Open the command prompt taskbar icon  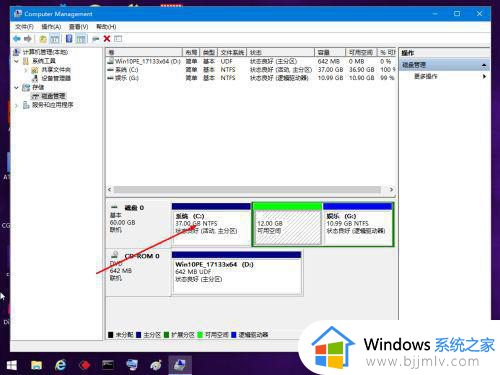click(x=108, y=365)
